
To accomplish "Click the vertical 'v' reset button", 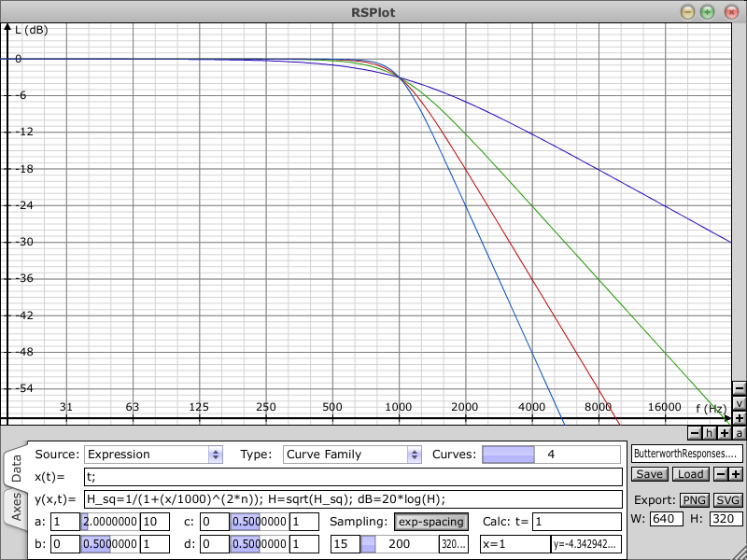I will point(739,403).
